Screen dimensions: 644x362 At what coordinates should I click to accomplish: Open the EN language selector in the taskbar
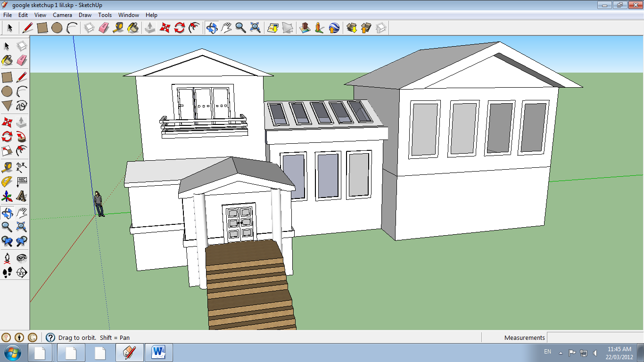tap(548, 352)
